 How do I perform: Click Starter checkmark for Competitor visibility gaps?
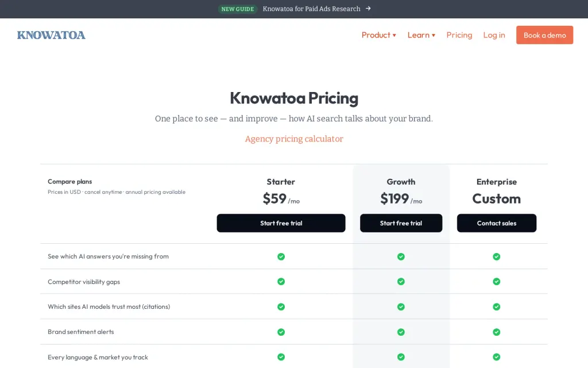pyautogui.click(x=281, y=282)
